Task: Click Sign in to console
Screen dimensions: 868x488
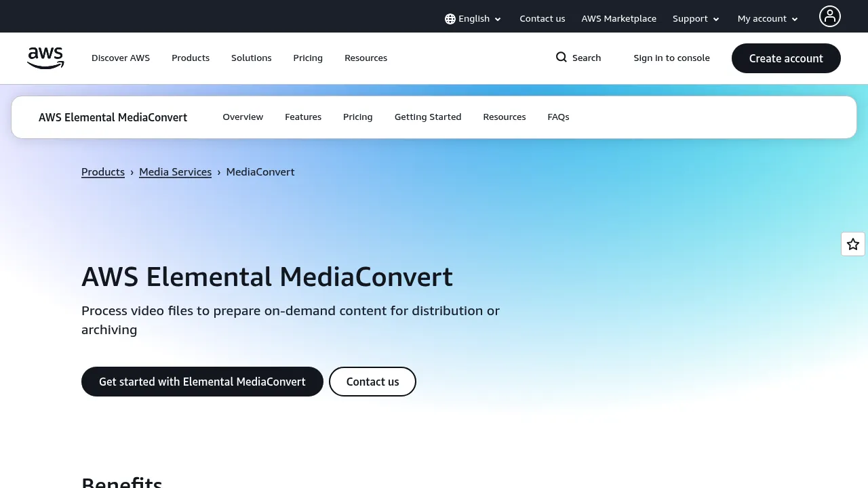Action: click(672, 58)
